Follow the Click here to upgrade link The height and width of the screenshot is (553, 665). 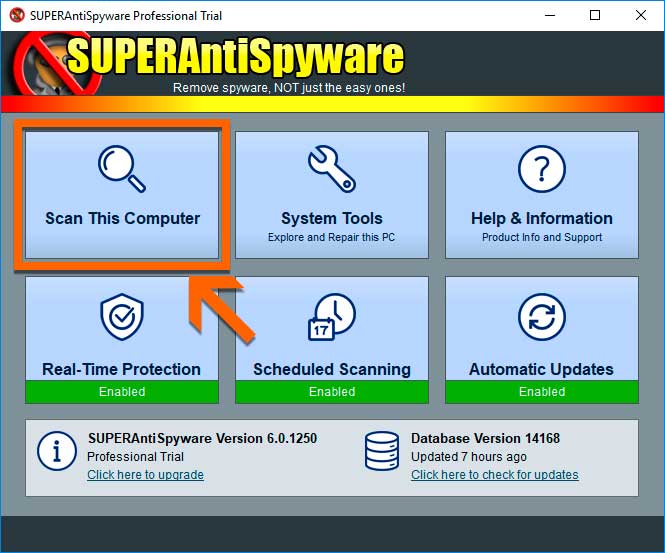pyautogui.click(x=145, y=475)
